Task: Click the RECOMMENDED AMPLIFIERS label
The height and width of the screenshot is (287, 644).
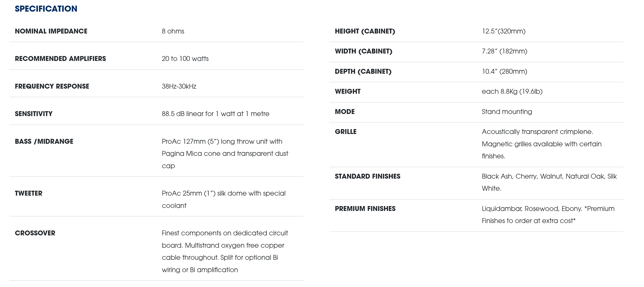Action: 60,59
